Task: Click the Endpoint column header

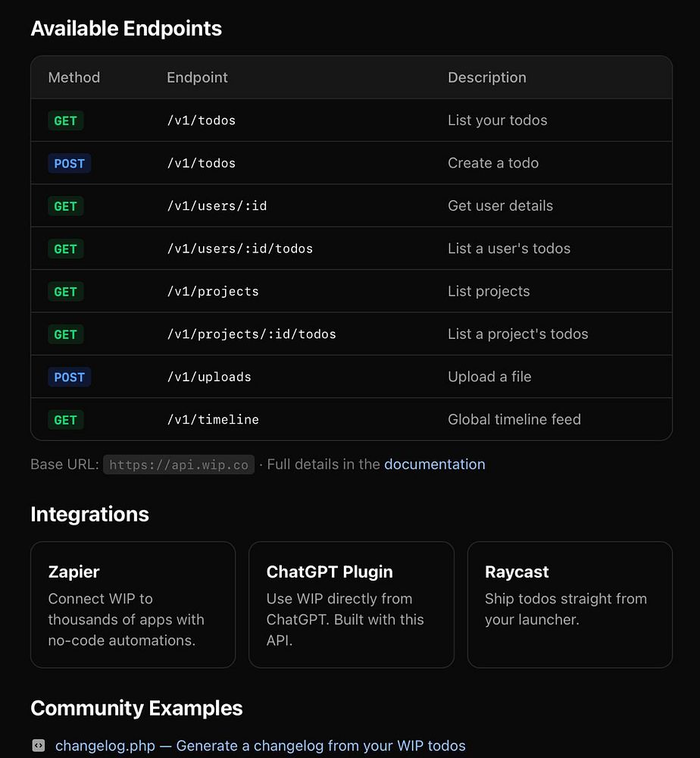Action: [x=197, y=77]
